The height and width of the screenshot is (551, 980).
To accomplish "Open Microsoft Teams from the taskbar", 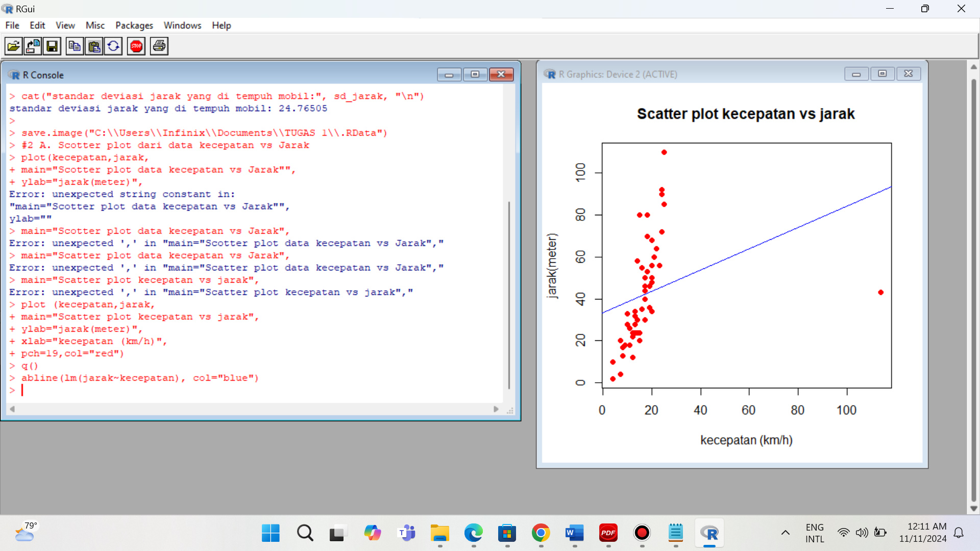I will tap(406, 533).
